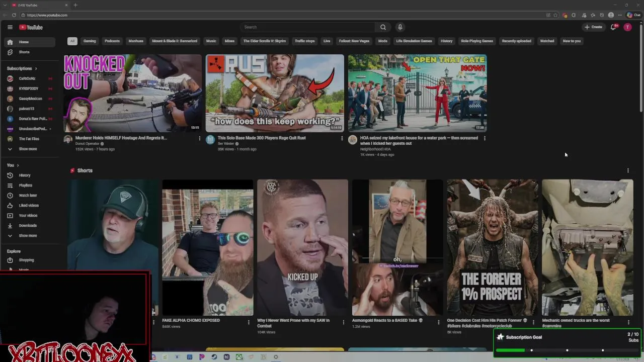
Task: Open Xbox app in taskbar
Action: tap(239, 357)
